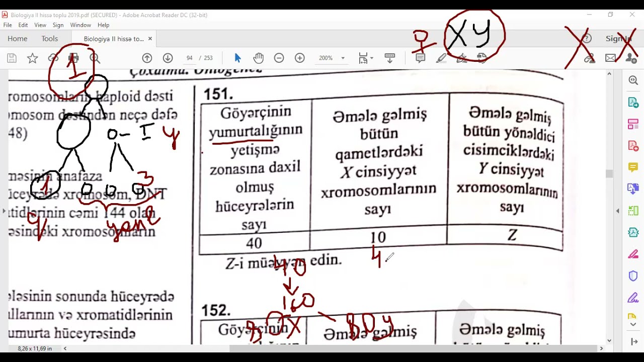Click the vertical scrollbar thumb
644x362 pixels.
click(609, 174)
